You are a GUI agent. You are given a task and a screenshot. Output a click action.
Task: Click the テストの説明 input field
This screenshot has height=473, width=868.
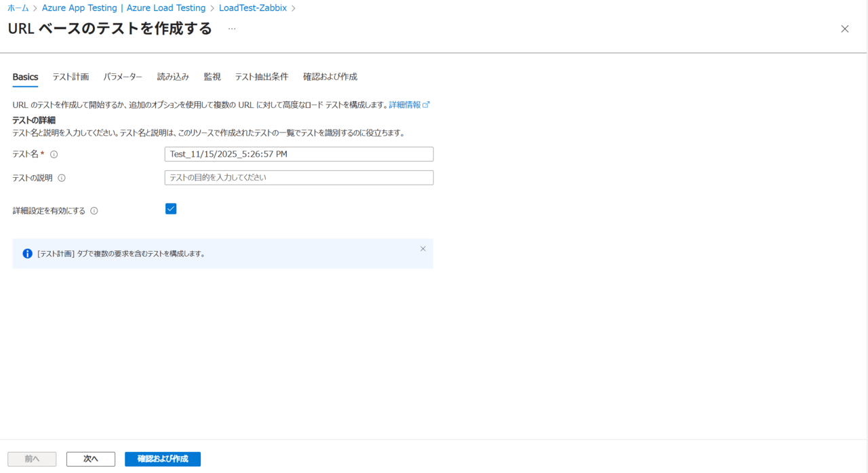click(x=299, y=178)
